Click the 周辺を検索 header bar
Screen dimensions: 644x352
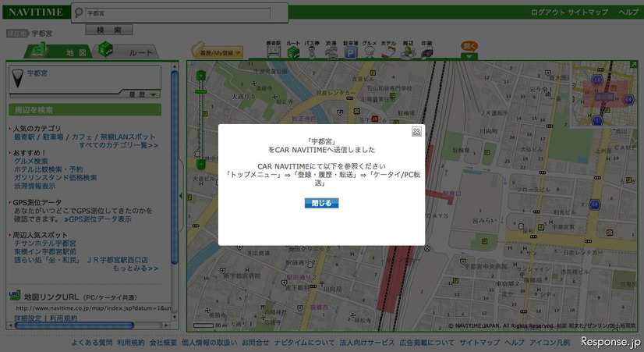pos(85,110)
